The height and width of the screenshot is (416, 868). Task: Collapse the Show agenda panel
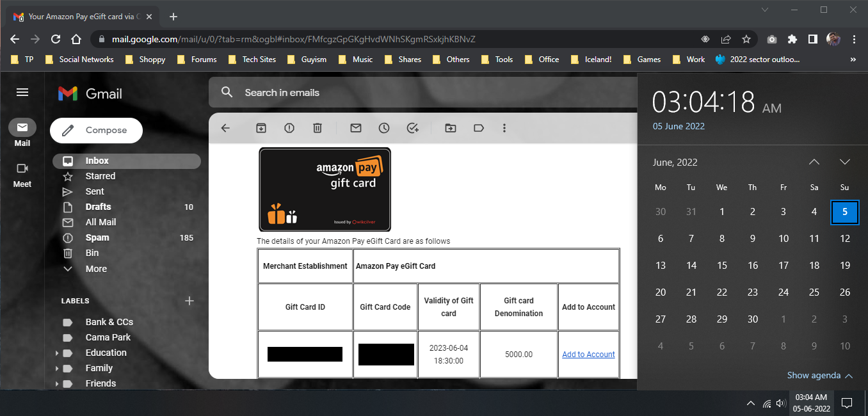click(x=819, y=376)
